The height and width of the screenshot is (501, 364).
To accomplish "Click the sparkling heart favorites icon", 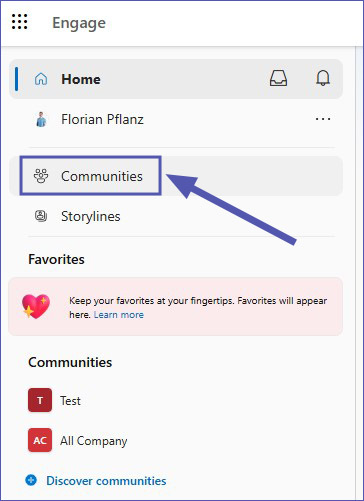I will point(36,306).
